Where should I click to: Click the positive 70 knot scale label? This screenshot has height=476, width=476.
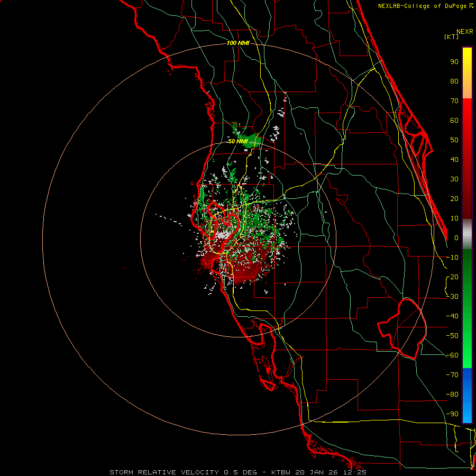(x=454, y=101)
